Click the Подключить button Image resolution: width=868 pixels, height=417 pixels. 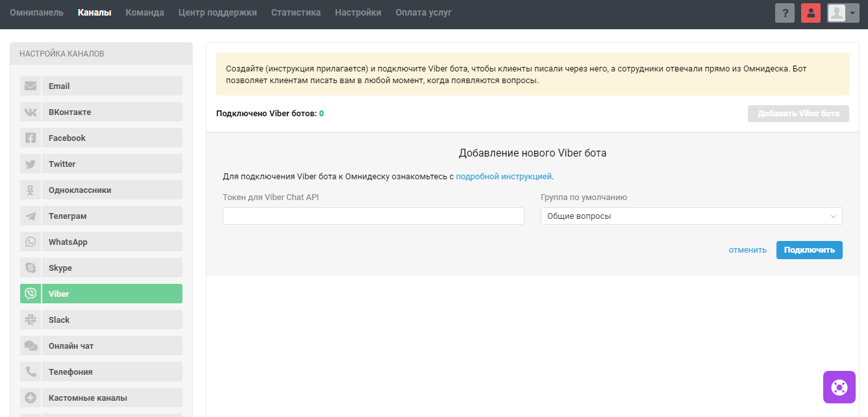pyautogui.click(x=810, y=249)
